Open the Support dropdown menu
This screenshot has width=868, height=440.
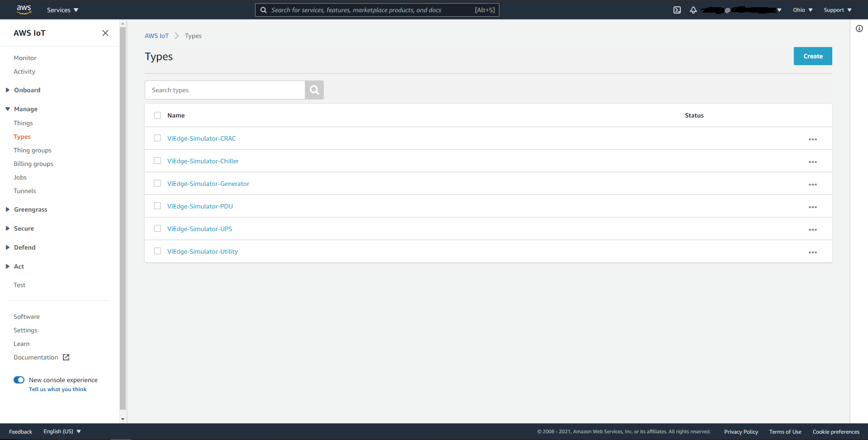click(837, 10)
